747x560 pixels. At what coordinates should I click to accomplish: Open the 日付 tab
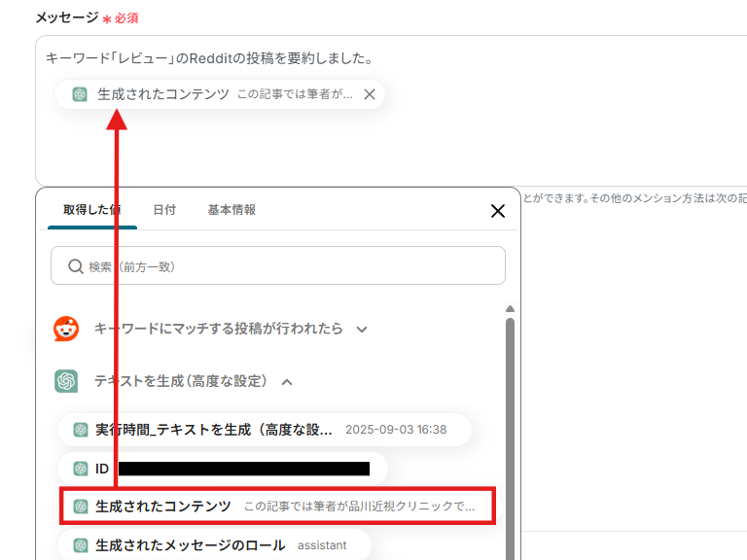tap(164, 210)
